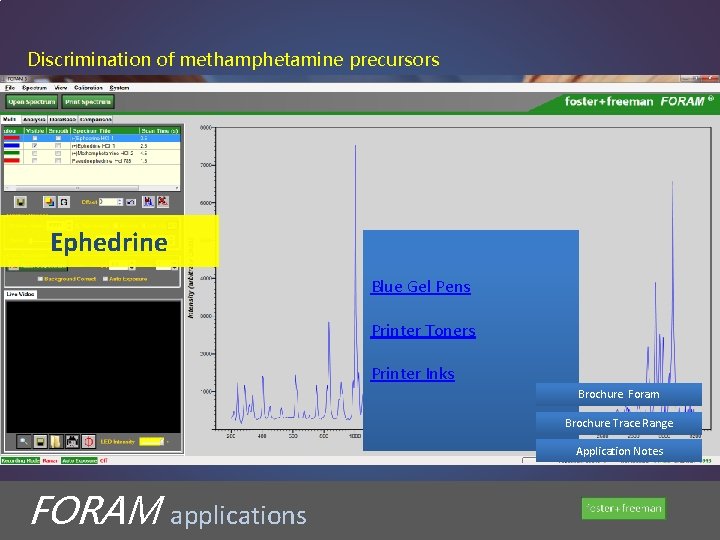Click the Spectrum Title column header
Viewport: 720px width, 540px height.
coord(105,131)
